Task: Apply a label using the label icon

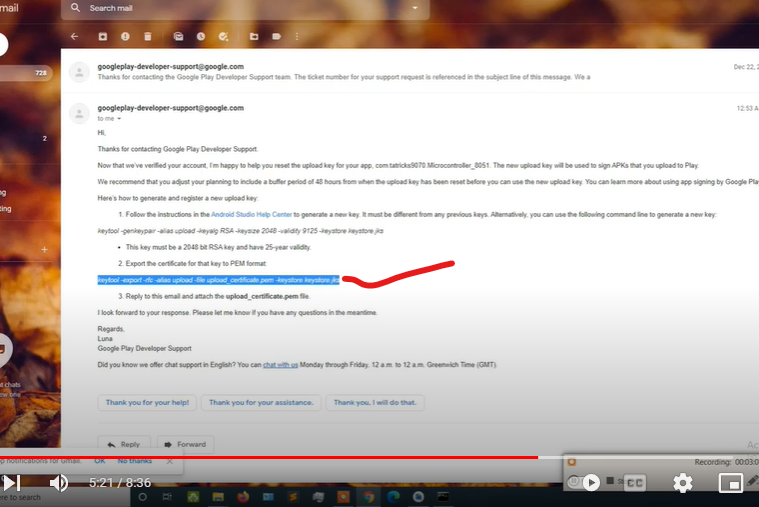Action: pos(276,37)
